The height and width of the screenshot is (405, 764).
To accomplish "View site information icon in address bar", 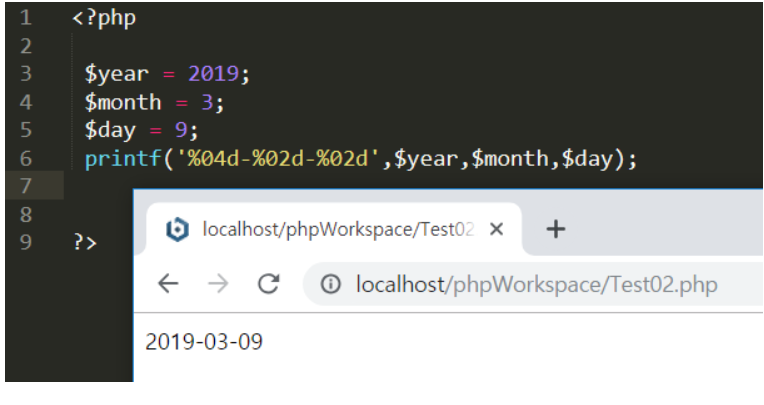I will coord(330,284).
